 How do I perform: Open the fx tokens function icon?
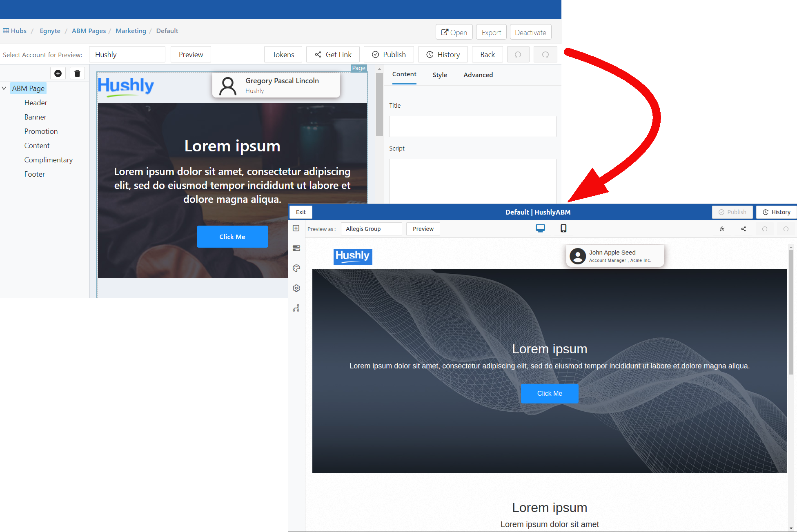click(722, 229)
